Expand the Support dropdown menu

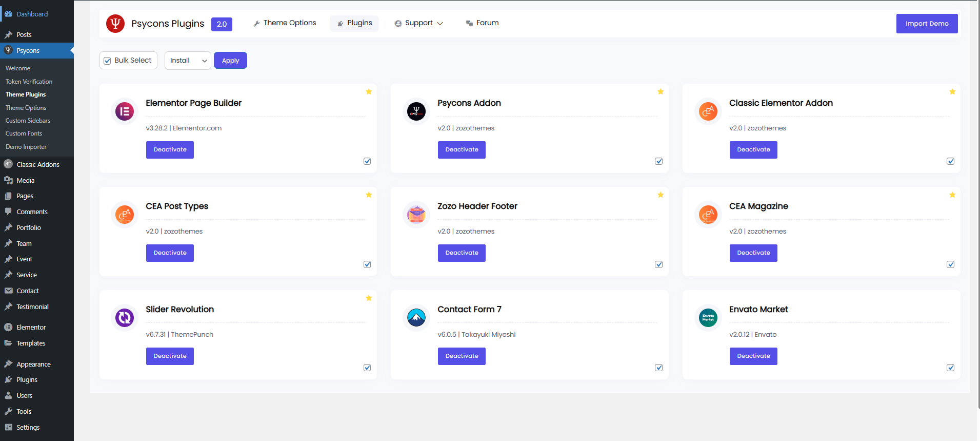tap(419, 23)
